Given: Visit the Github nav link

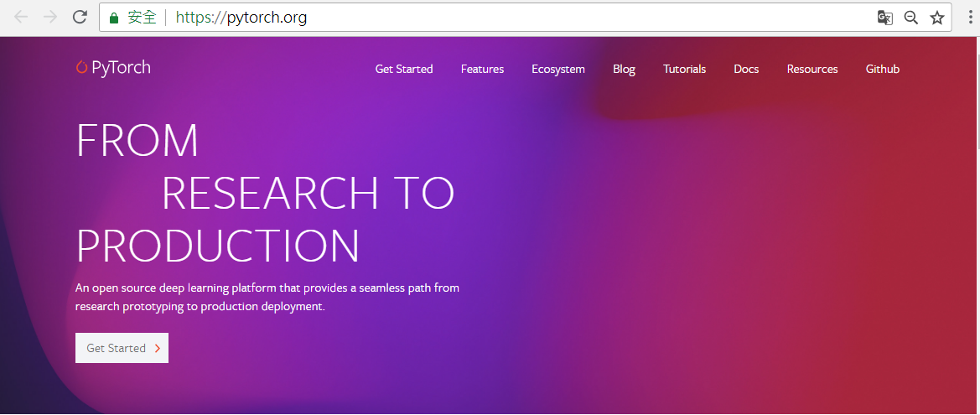Looking at the screenshot, I should [x=883, y=69].
